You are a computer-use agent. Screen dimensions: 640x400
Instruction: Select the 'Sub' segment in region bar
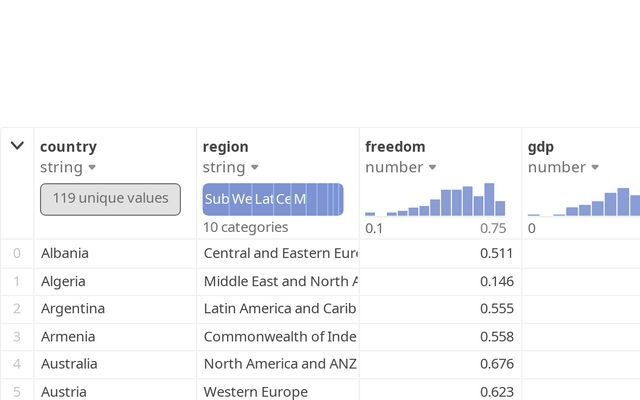216,199
